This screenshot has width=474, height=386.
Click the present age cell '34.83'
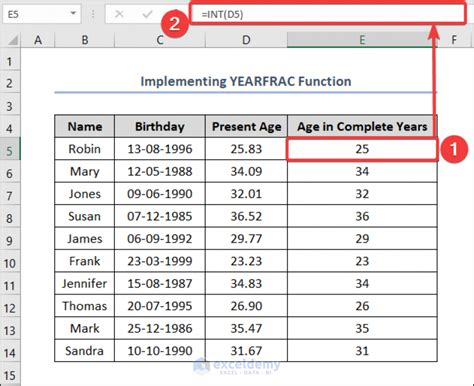[x=246, y=283]
